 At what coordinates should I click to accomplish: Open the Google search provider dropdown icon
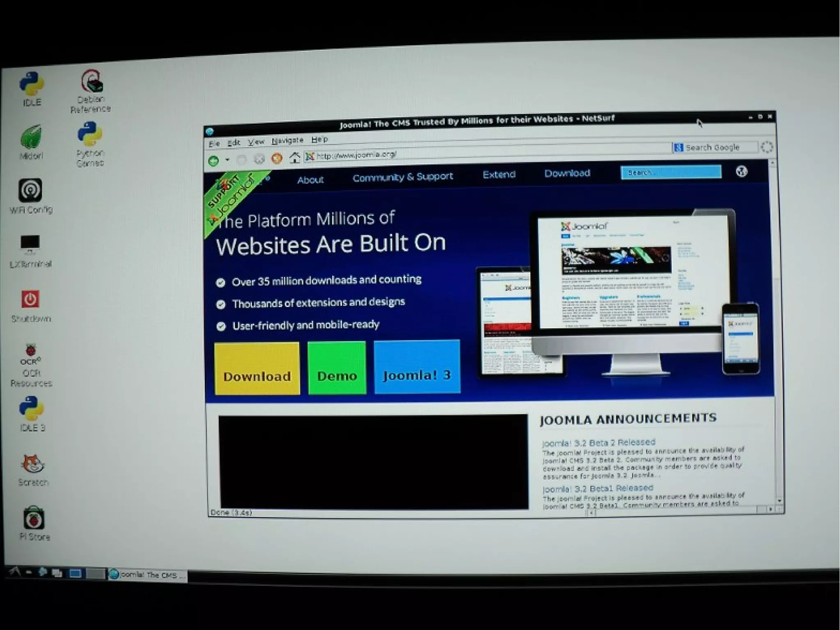tap(678, 148)
